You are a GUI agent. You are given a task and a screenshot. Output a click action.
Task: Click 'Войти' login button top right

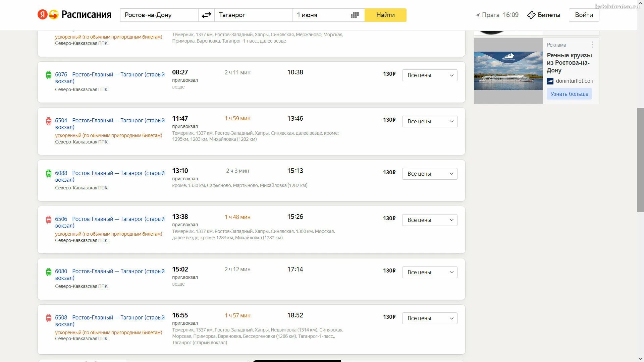click(585, 15)
